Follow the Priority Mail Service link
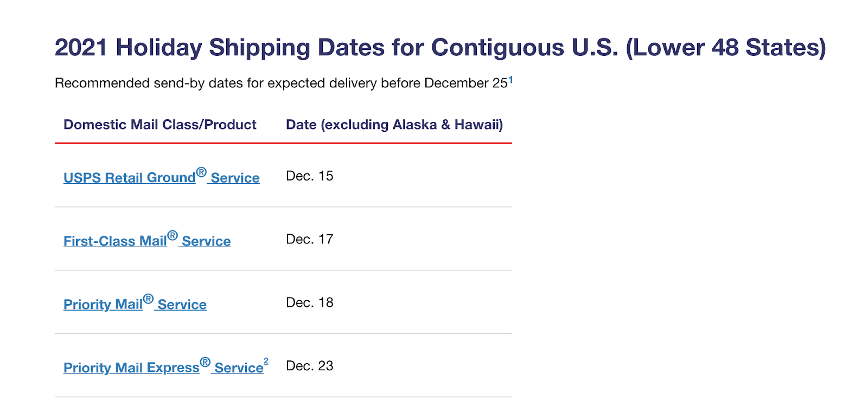This screenshot has width=868, height=419. (x=135, y=304)
